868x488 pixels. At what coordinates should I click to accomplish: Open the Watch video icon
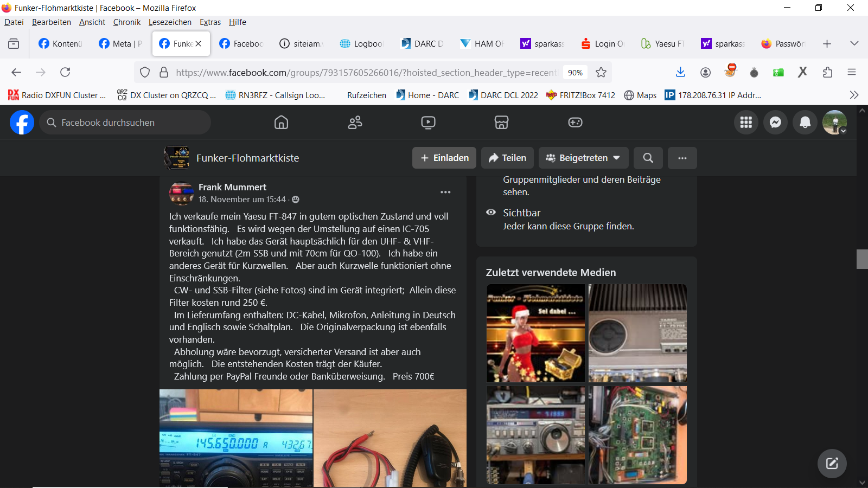click(428, 123)
